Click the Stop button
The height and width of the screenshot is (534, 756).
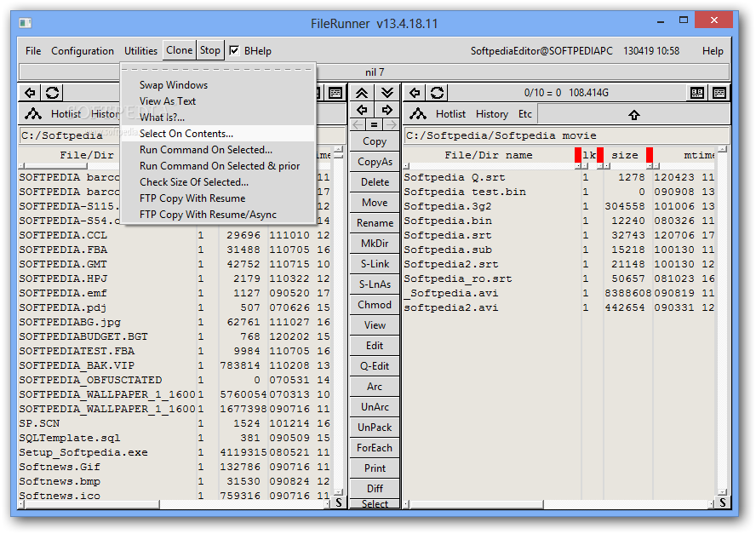[x=210, y=50]
